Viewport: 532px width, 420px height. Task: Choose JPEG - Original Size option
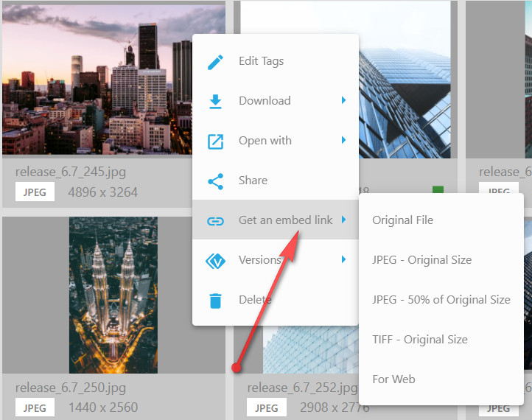point(421,260)
